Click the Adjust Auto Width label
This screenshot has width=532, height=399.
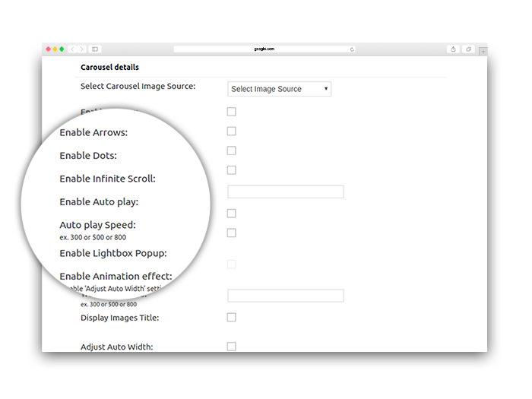pyautogui.click(x=117, y=347)
